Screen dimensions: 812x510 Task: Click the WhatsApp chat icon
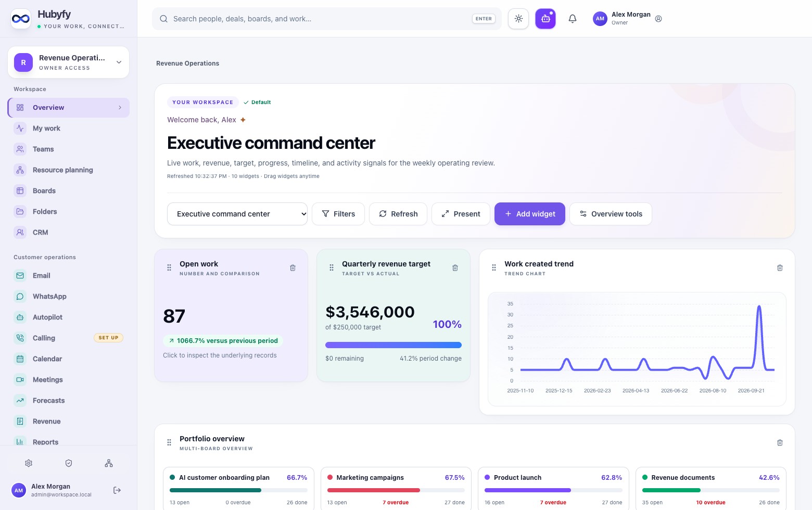[20, 297]
